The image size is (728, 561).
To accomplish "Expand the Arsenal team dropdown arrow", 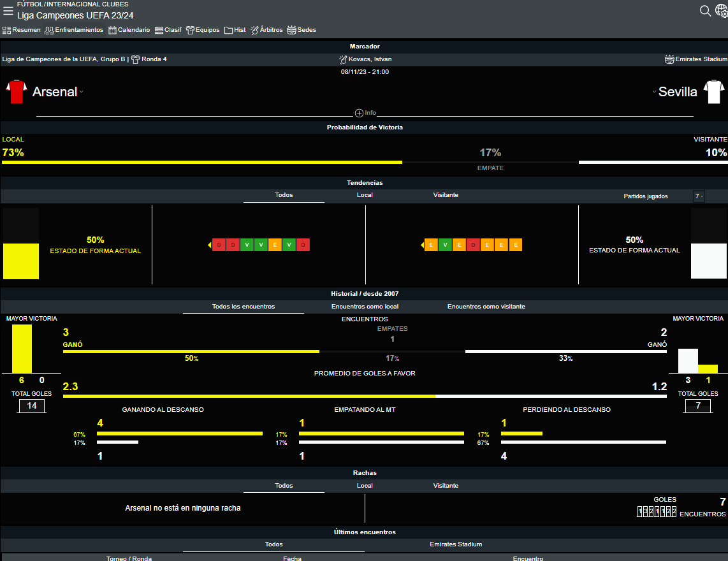I will [82, 92].
